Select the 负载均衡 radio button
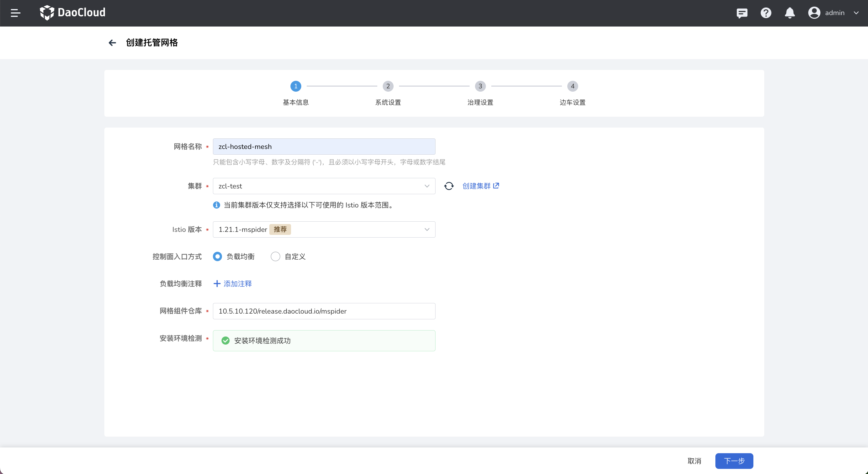 217,256
